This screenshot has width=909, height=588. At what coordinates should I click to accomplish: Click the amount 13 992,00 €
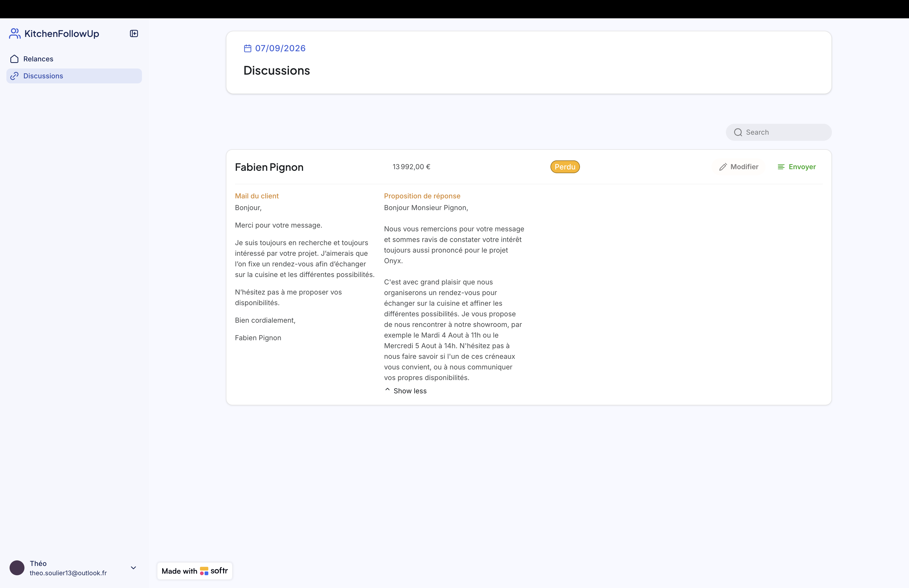411,167
